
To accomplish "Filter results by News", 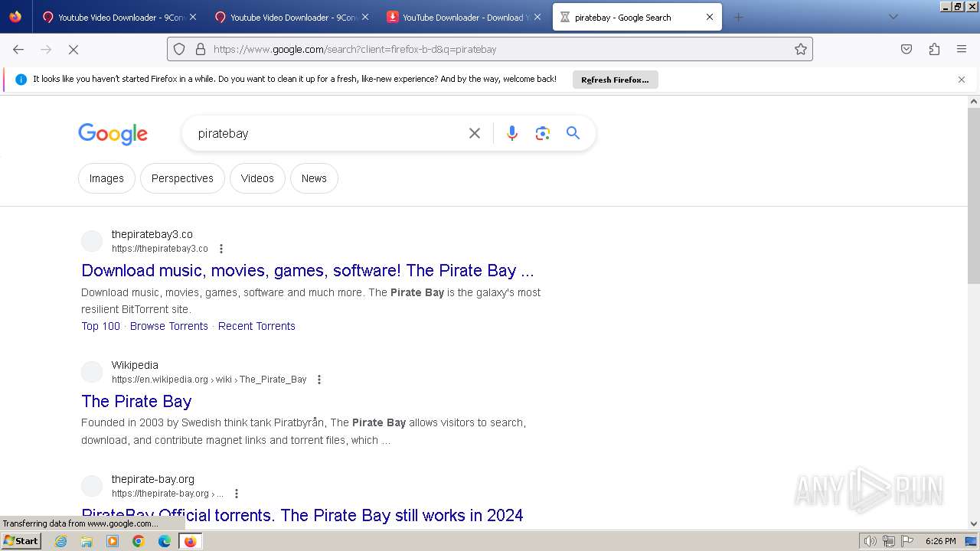I will (x=314, y=178).
